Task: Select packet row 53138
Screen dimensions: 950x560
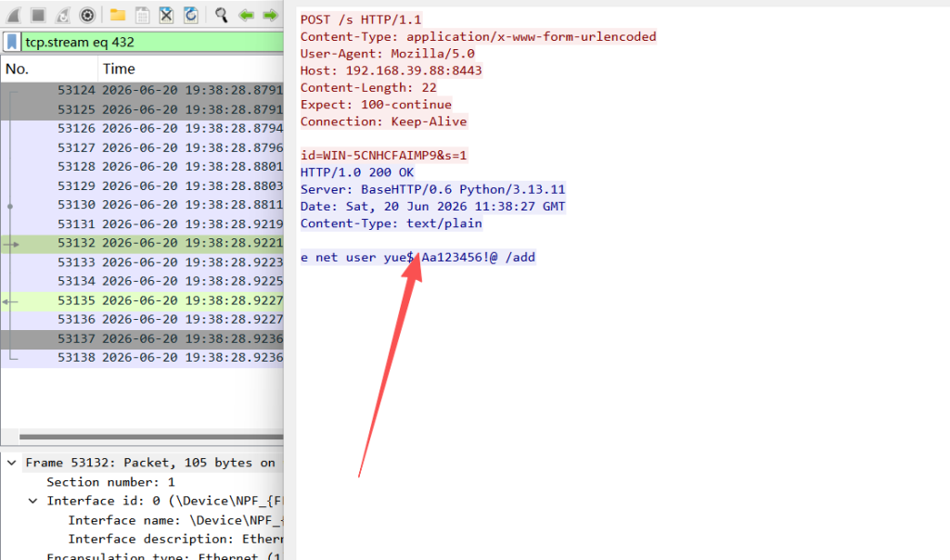Action: click(142, 357)
